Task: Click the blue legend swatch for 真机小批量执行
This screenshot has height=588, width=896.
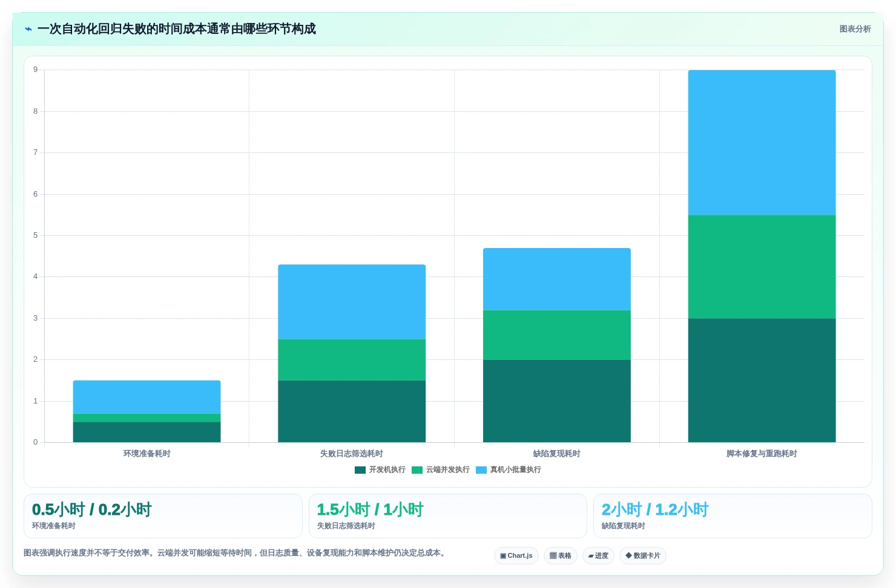Action: [x=481, y=470]
